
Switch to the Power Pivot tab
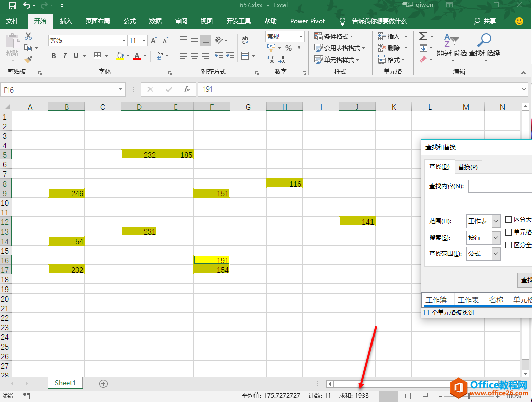click(x=307, y=21)
